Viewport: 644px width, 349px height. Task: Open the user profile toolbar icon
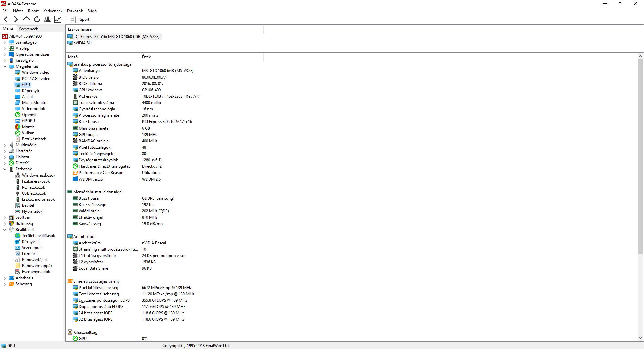[47, 19]
